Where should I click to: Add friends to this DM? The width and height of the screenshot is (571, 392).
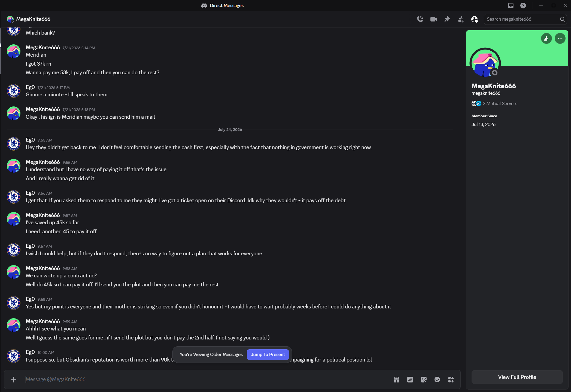click(x=461, y=19)
